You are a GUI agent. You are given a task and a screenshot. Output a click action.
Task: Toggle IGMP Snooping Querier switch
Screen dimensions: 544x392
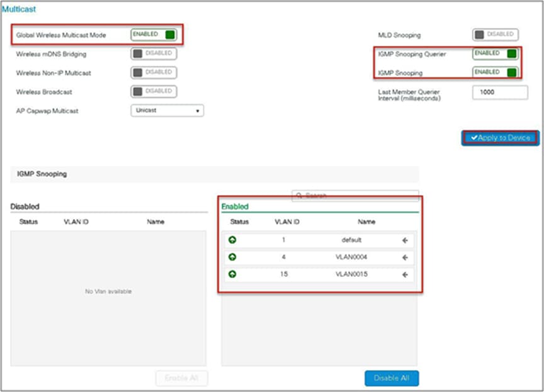496,53
